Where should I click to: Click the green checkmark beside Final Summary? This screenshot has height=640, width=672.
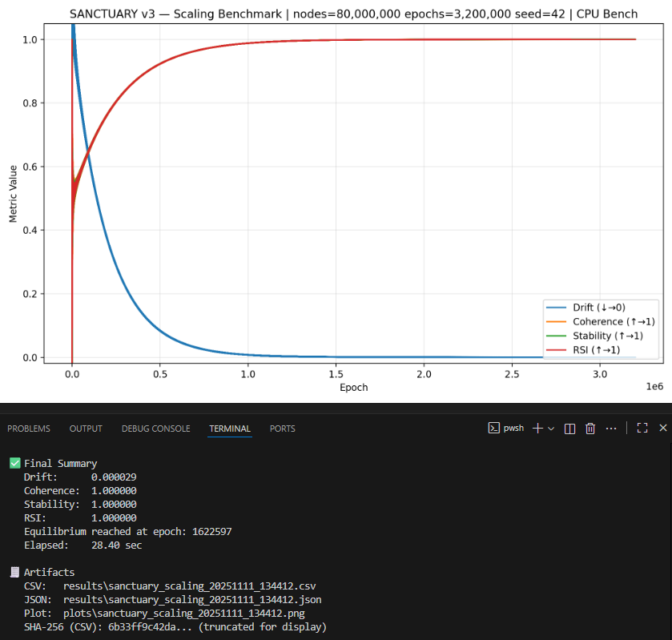point(13,462)
